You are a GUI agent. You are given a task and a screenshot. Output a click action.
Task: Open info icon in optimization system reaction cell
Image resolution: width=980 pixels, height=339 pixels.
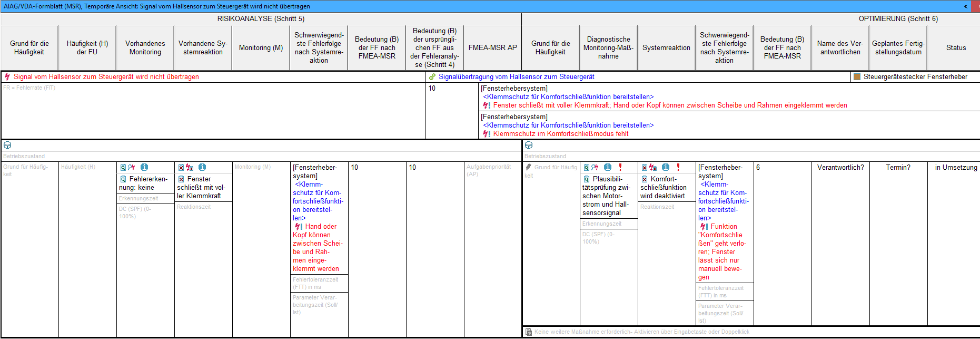coord(666,167)
